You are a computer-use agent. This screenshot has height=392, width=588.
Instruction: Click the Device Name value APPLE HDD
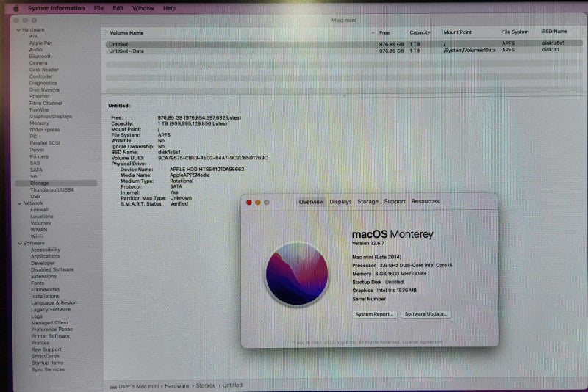coord(207,170)
